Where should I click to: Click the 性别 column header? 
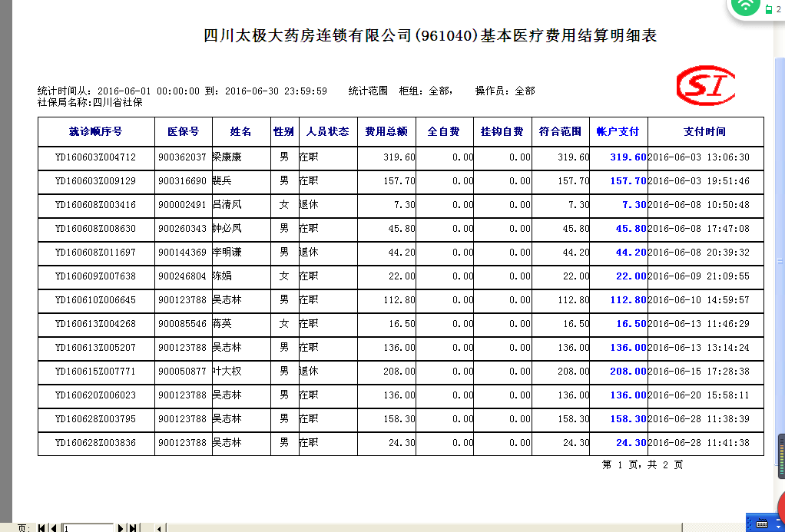(284, 131)
